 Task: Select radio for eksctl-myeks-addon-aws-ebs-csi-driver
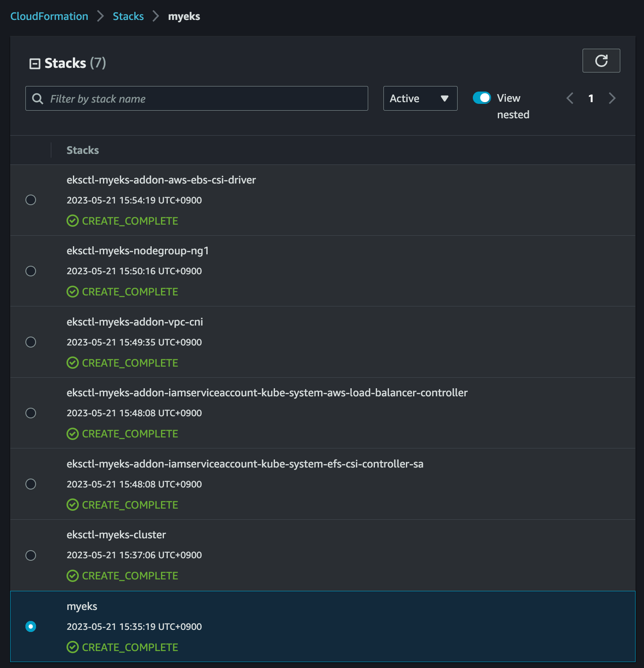click(31, 200)
